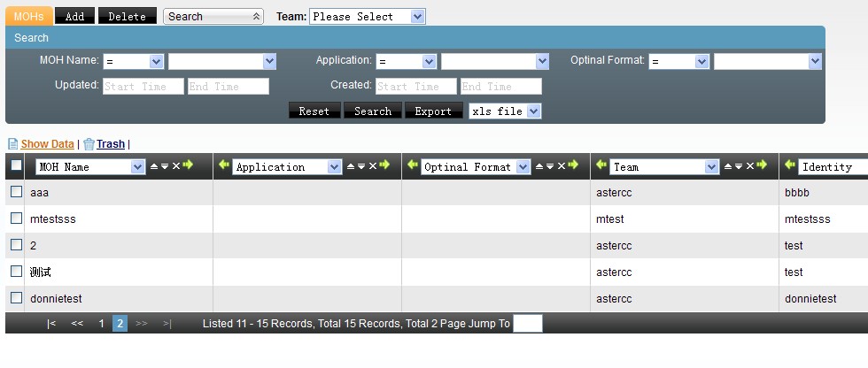Open the MOH Name operator dropdown
This screenshot has width=868, height=368.
coord(133,62)
